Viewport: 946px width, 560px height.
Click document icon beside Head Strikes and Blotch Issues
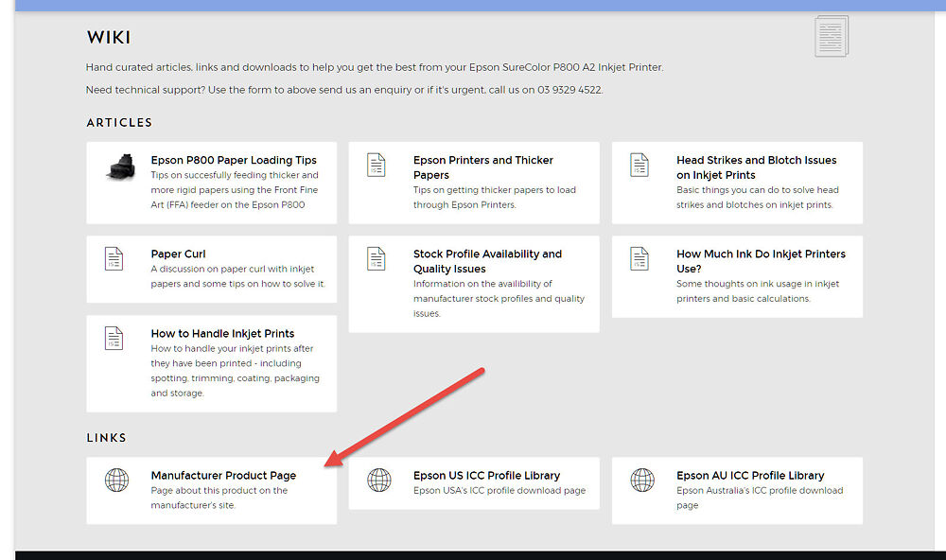639,165
